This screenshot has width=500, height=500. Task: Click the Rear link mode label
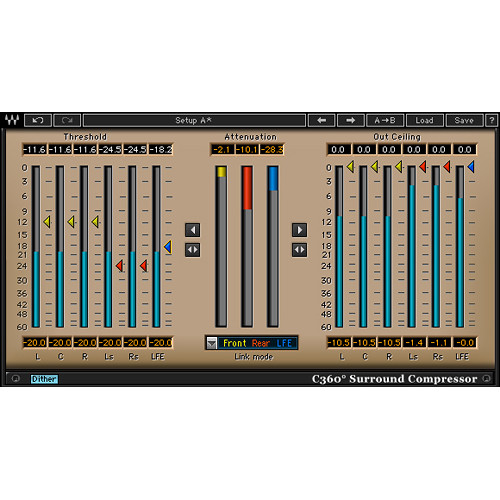pyautogui.click(x=261, y=343)
